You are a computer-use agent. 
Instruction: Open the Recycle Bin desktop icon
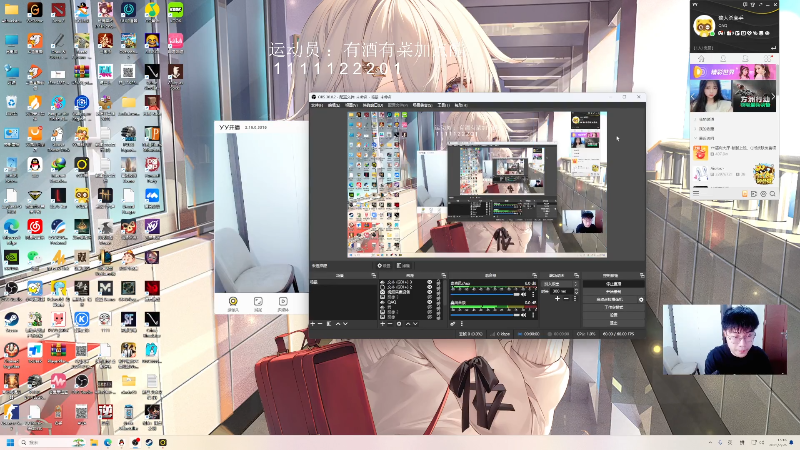pos(11,102)
